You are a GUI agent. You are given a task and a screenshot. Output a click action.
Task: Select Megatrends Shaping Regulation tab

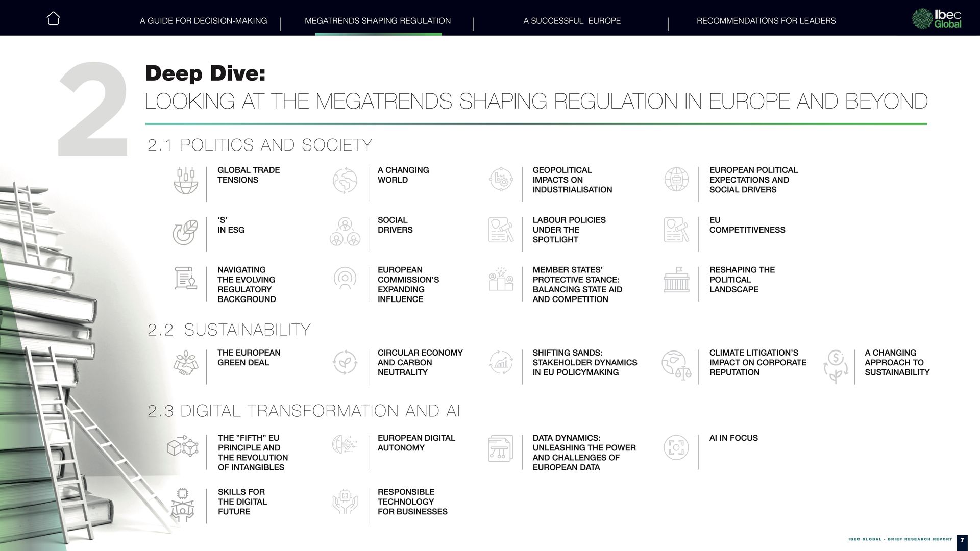[378, 21]
